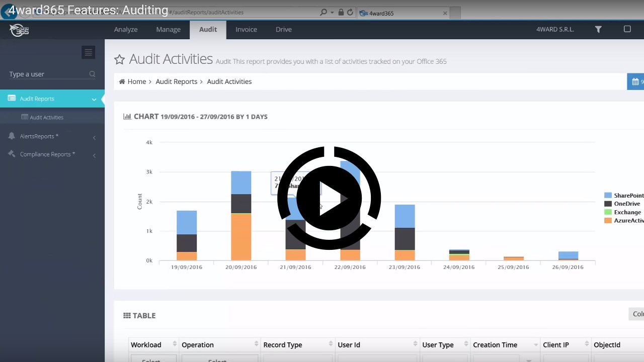Click the 19/09/2016 blue SharePoint bar
The height and width of the screenshot is (362, 644).
point(187,222)
